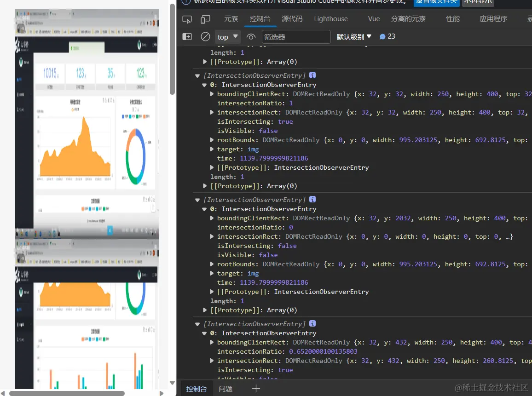Screen dimensions: 532x396
Task: Clear the console with circle-slash icon
Action: (205, 37)
